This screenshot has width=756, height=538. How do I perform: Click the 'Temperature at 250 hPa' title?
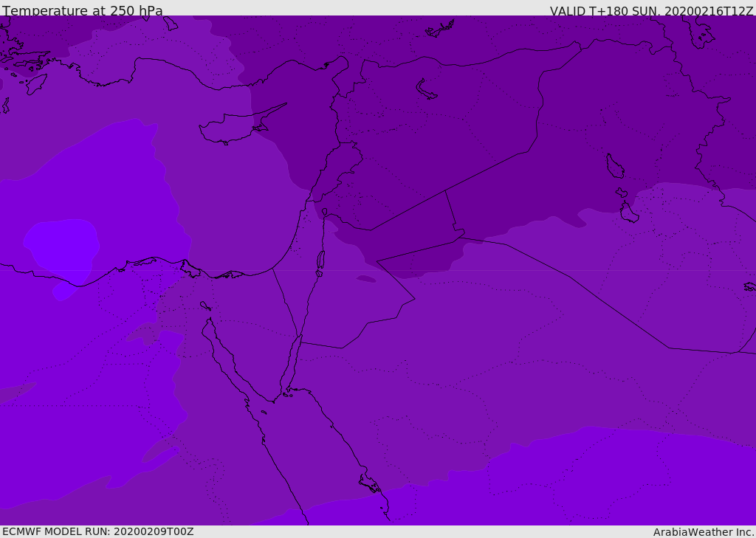pos(83,10)
